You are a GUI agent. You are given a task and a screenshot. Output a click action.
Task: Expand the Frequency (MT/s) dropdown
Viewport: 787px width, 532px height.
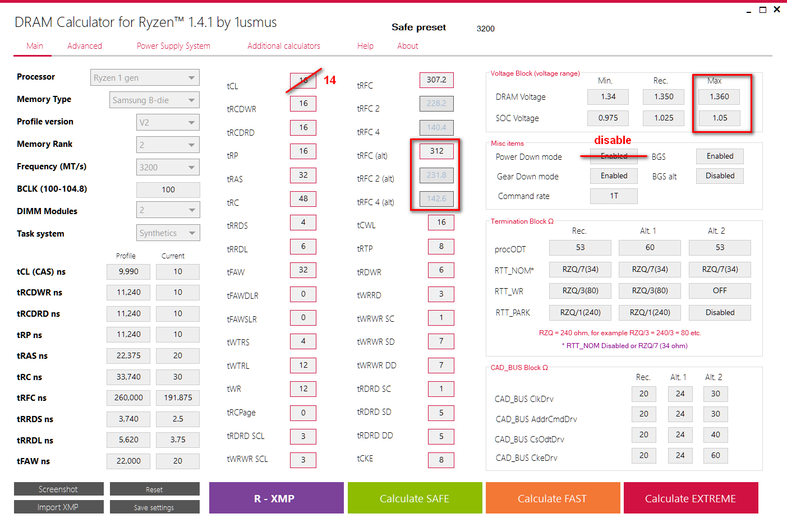pos(168,167)
